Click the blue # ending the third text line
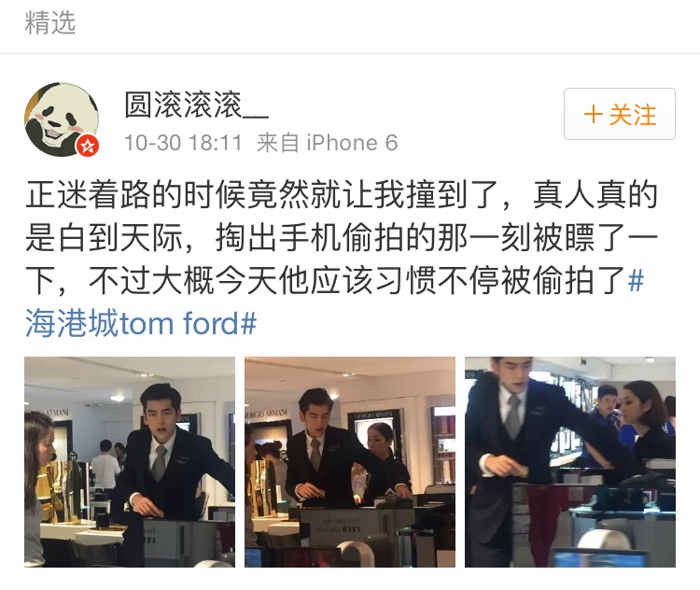Screen dimensions: 700x590 click(x=636, y=280)
